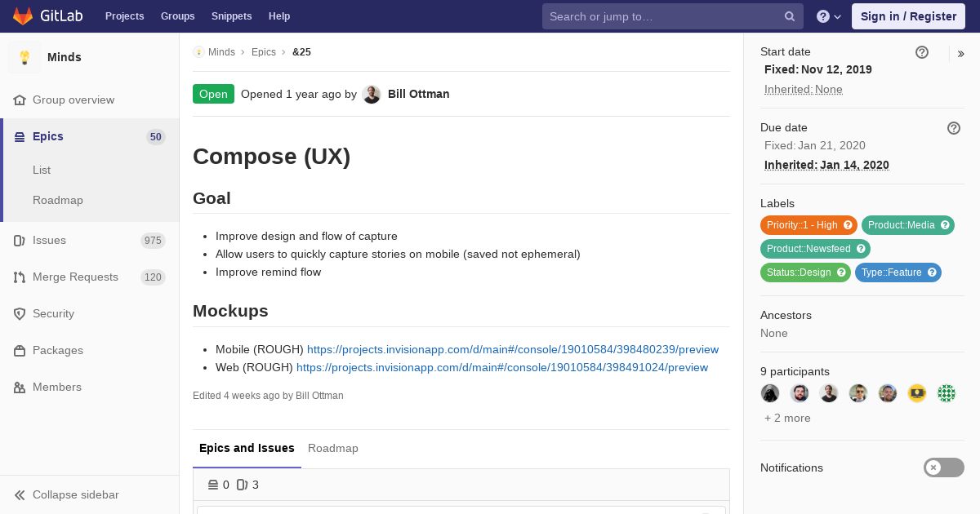Image resolution: width=980 pixels, height=514 pixels.
Task: Click the Security shield icon
Action: [20, 314]
